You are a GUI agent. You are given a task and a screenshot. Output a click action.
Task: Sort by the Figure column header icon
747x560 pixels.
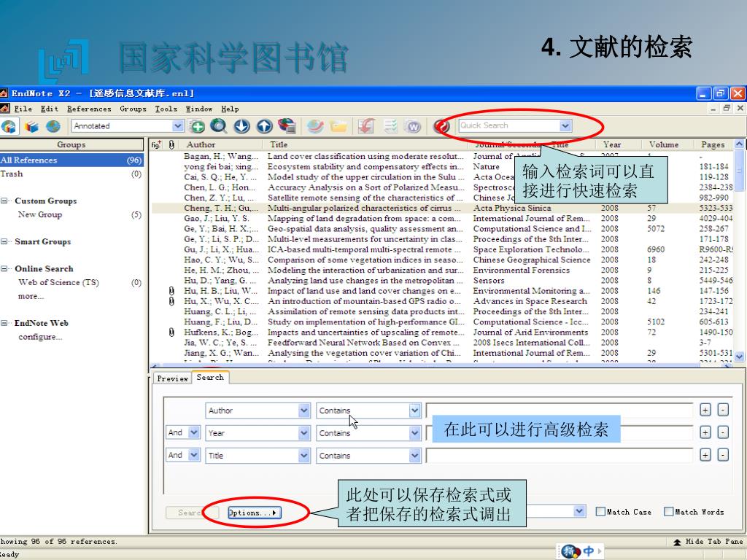pos(156,145)
